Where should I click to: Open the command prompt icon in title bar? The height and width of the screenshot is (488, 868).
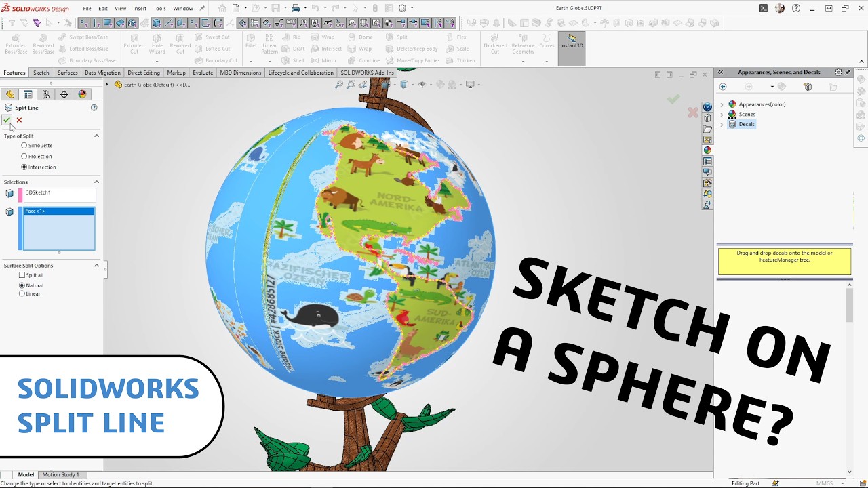(x=764, y=8)
